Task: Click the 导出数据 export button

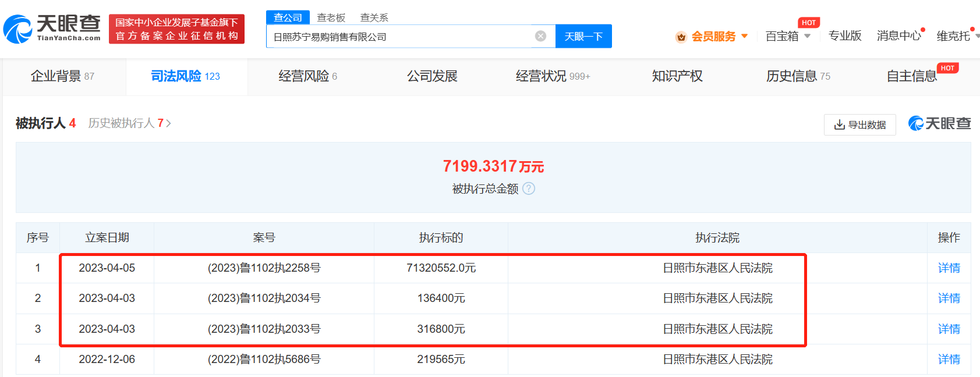Action: coord(860,125)
